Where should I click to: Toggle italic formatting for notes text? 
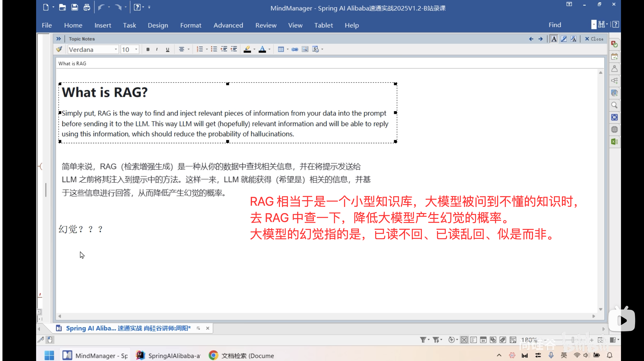pyautogui.click(x=157, y=49)
